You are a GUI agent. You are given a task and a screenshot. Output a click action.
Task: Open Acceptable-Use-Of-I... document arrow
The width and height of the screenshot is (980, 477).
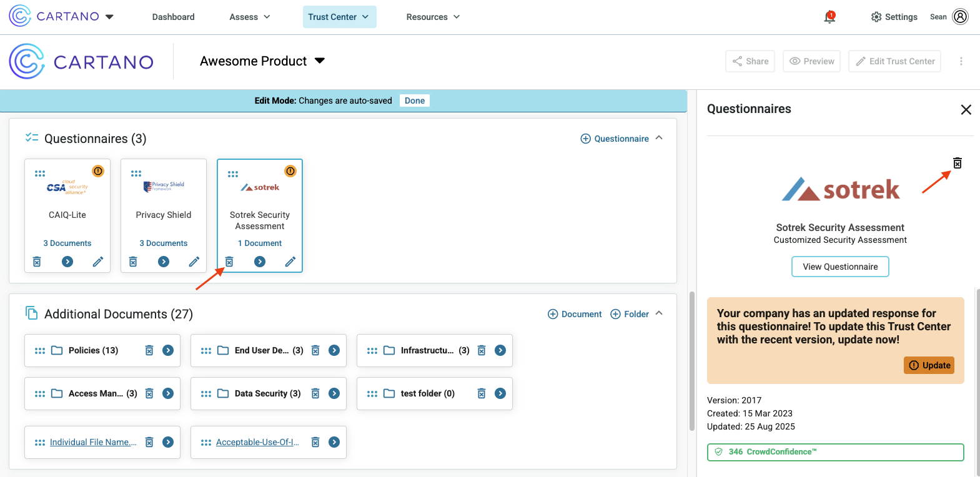click(334, 442)
